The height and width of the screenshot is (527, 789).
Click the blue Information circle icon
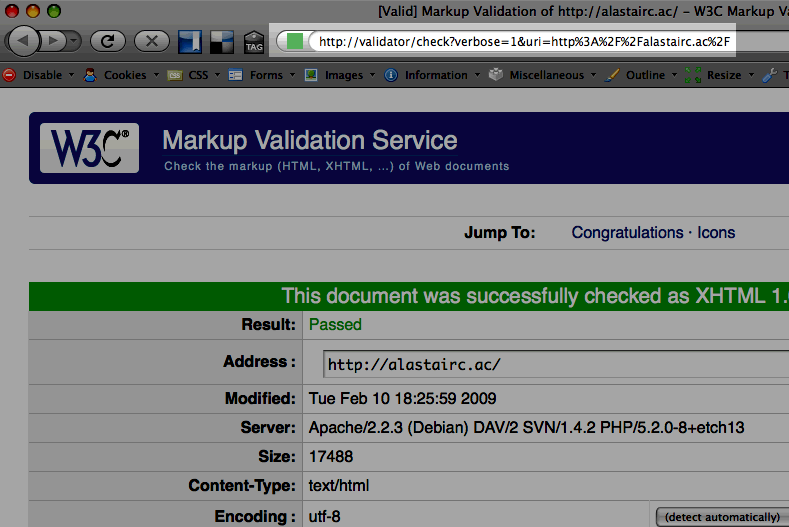click(x=391, y=75)
